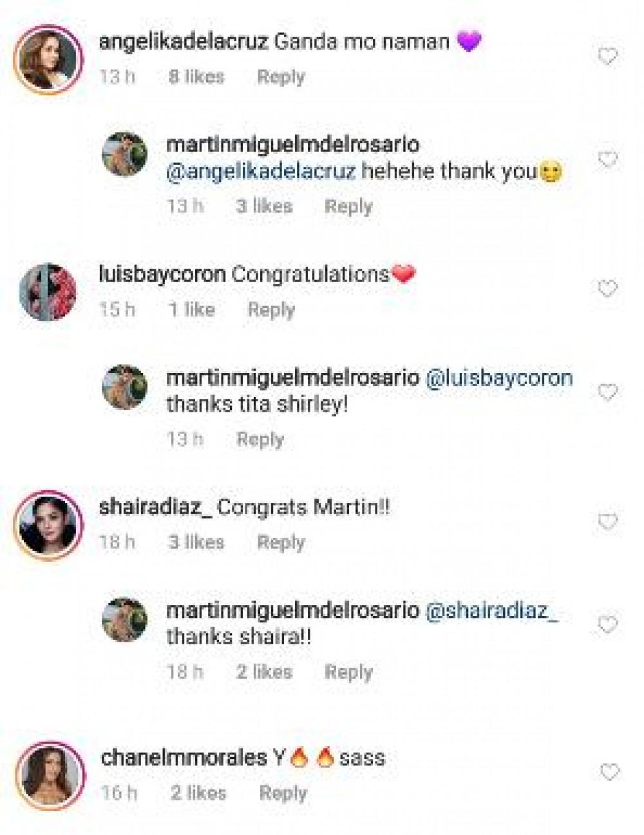Screen dimensions: 644x835
Task: View the 8 likes on angelikadelacruz's comment
Action: tap(196, 77)
